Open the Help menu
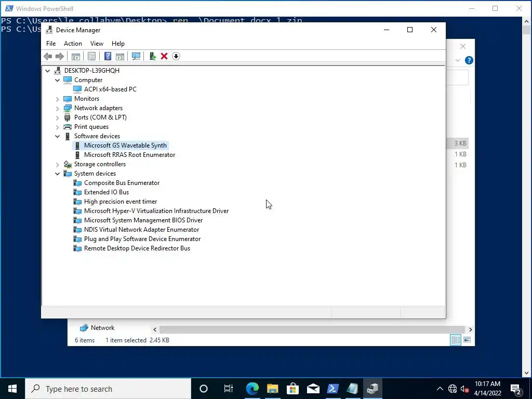 point(118,44)
